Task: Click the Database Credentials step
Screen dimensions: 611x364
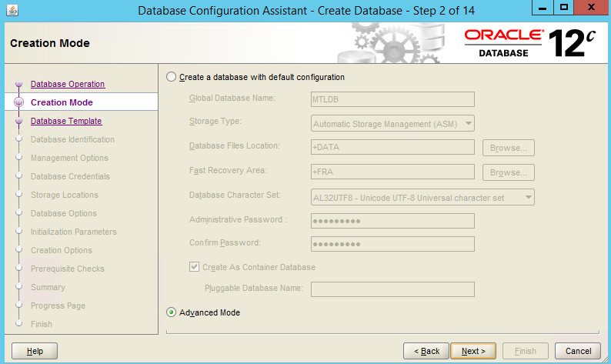Action: (70, 176)
